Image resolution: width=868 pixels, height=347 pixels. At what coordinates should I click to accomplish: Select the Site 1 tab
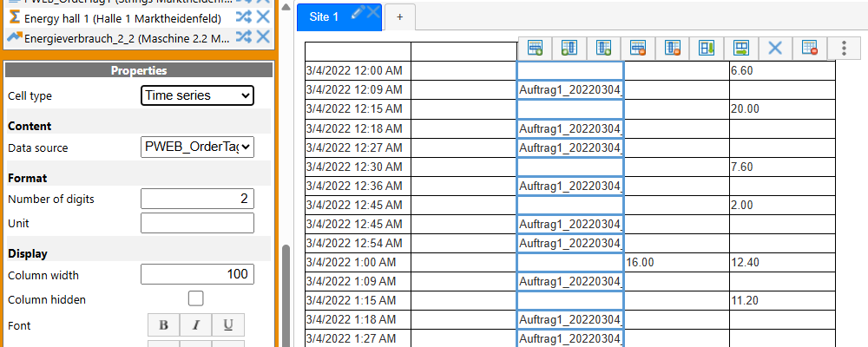(x=325, y=16)
